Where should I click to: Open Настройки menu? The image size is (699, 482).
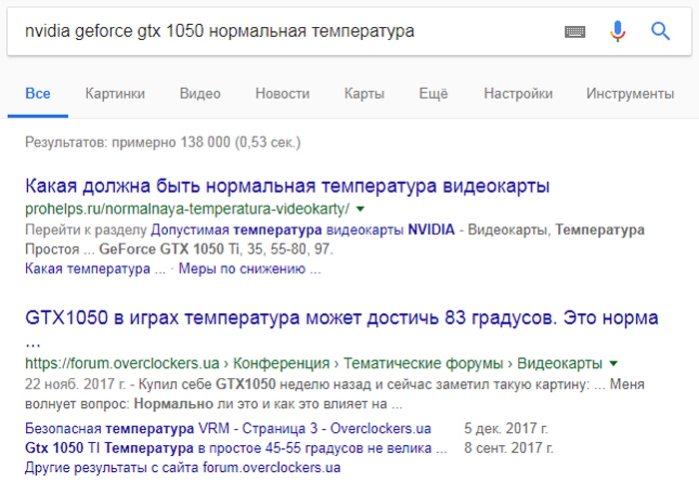(x=518, y=94)
